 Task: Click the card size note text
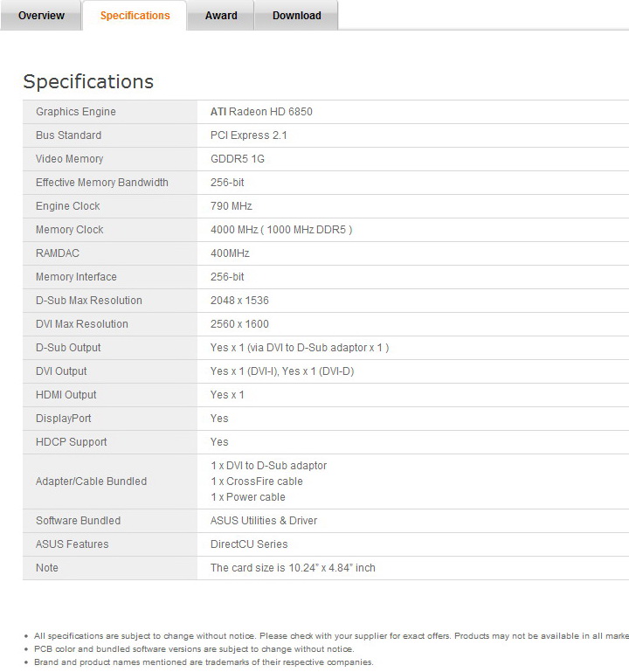point(293,568)
